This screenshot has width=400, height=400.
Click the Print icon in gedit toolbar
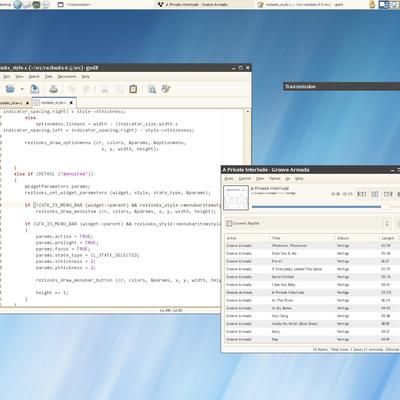click(53, 89)
